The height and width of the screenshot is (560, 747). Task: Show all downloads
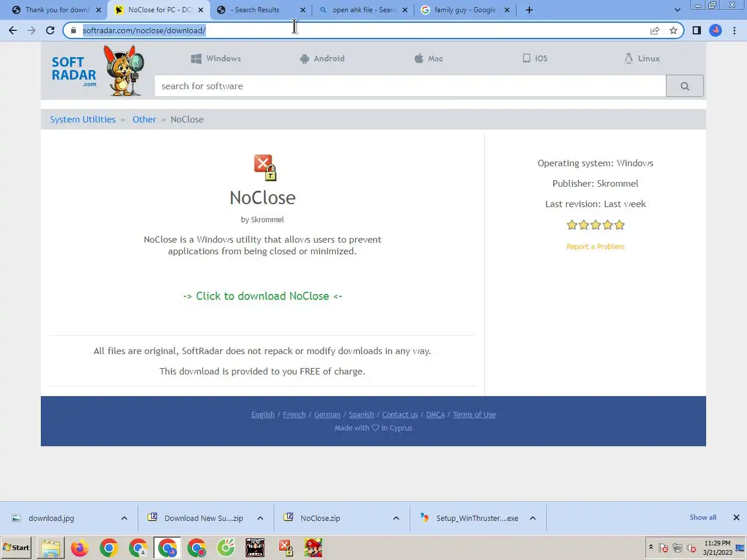703,517
